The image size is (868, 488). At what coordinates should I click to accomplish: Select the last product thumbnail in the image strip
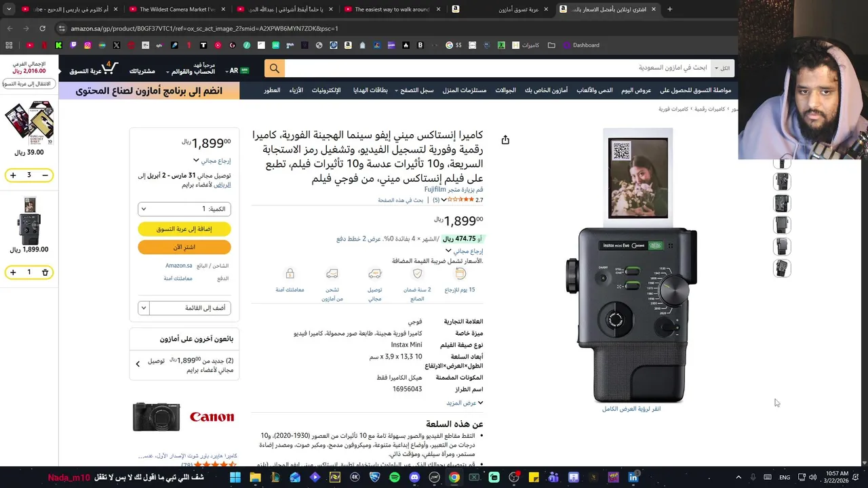[782, 268]
